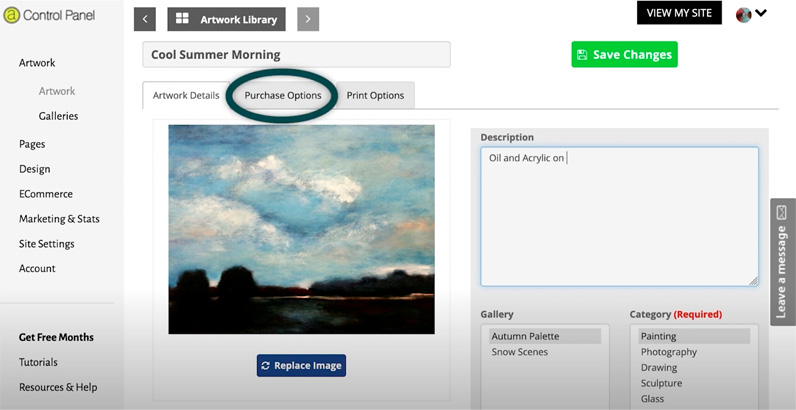This screenshot has height=410, width=796.
Task: Switch to the Purchase Options tab
Action: (283, 96)
